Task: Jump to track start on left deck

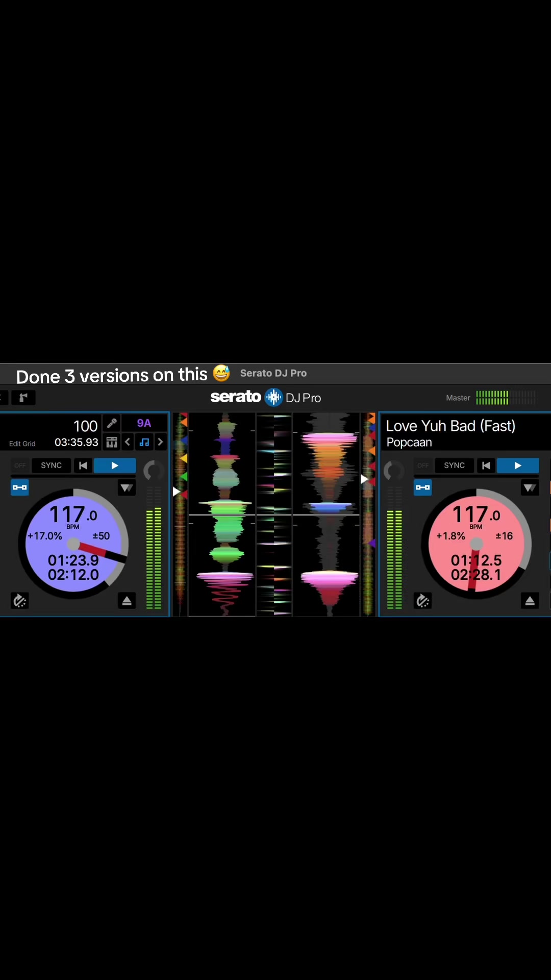Action: click(x=83, y=465)
